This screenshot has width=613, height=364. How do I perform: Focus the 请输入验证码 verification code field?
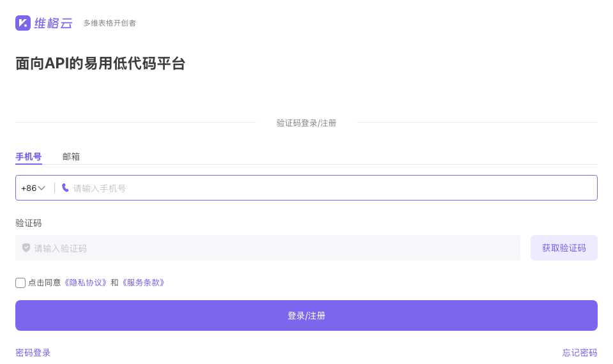coord(268,248)
